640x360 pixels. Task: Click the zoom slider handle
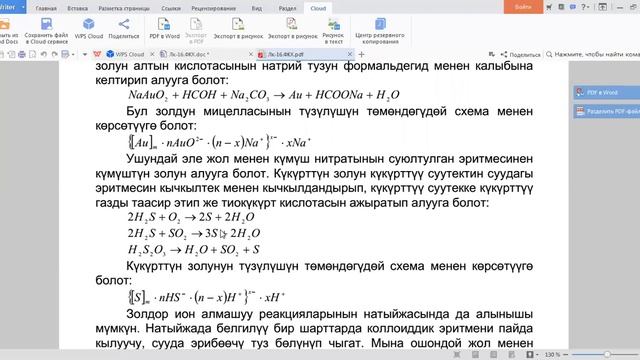pos(607,354)
